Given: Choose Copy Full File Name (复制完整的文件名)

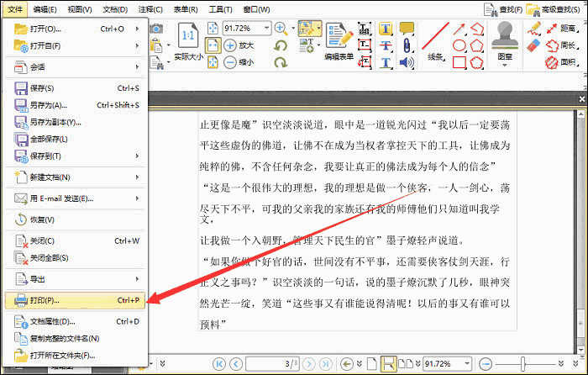Looking at the screenshot, I should [x=75, y=338].
